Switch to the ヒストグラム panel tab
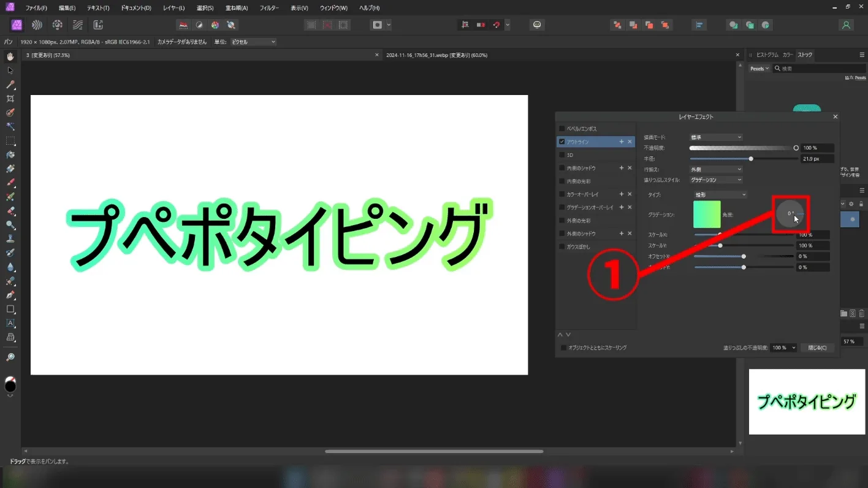This screenshot has width=868, height=488. point(767,55)
